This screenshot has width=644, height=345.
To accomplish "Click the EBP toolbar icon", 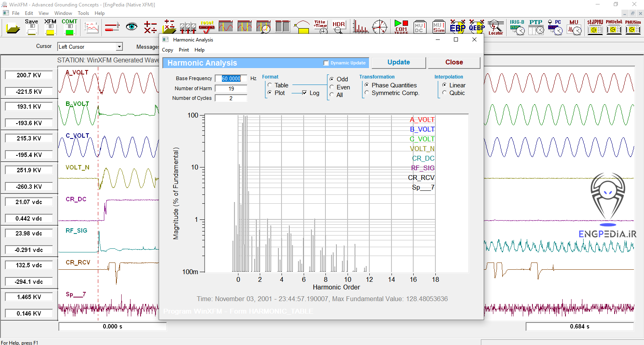I will click(x=458, y=27).
